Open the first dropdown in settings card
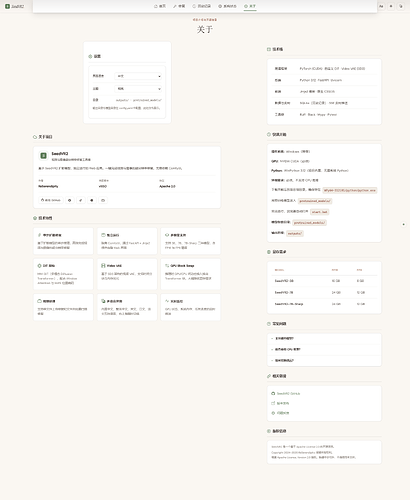The image size is (410, 500). (x=138, y=76)
